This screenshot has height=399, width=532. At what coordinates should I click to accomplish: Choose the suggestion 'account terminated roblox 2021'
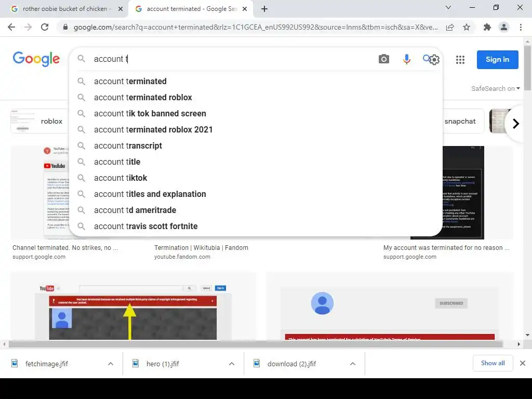tap(256, 129)
